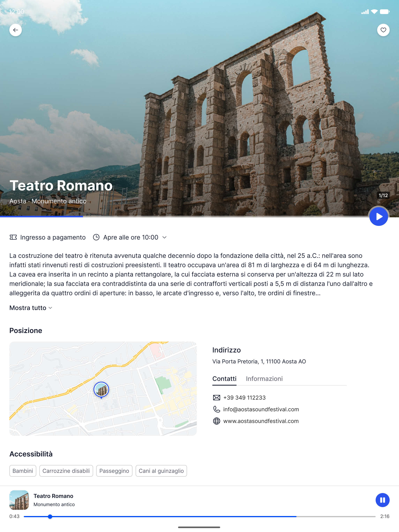Click the audio progress slider handle

pyautogui.click(x=50, y=516)
